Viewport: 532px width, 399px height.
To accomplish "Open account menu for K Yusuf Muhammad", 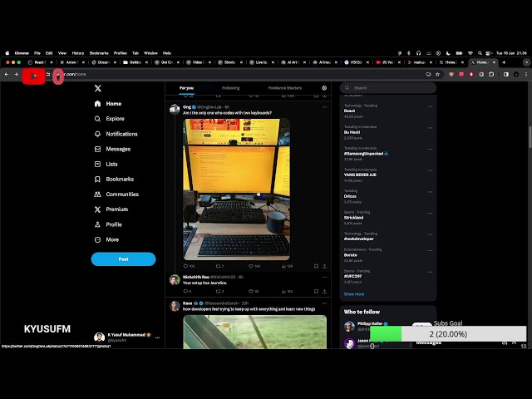I will coord(127,337).
